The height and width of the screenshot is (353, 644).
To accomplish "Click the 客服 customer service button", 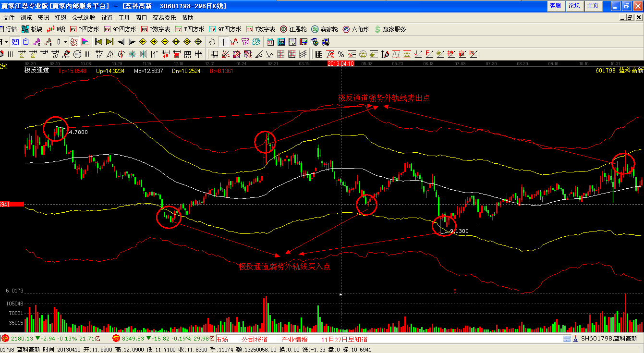I will pyautogui.click(x=555, y=6).
